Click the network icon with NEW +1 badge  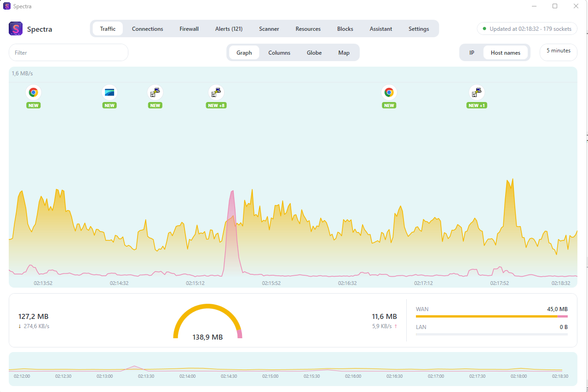[476, 92]
